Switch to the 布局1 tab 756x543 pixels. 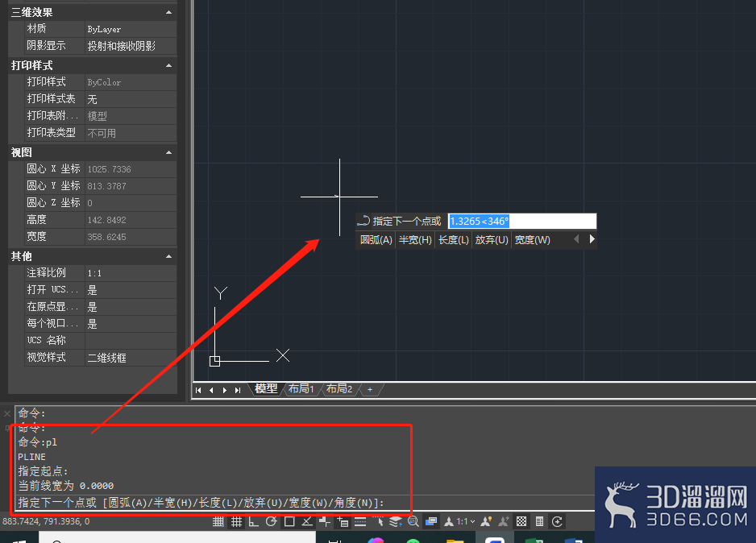point(301,389)
